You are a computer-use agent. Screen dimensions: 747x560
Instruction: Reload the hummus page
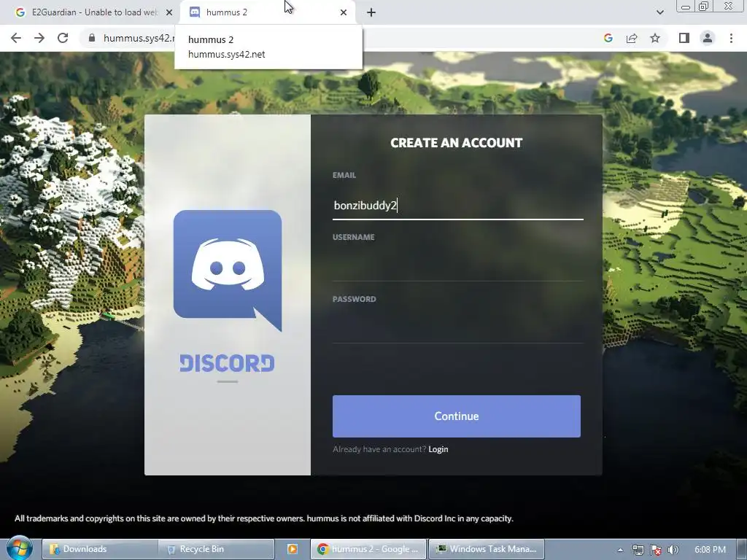point(63,38)
